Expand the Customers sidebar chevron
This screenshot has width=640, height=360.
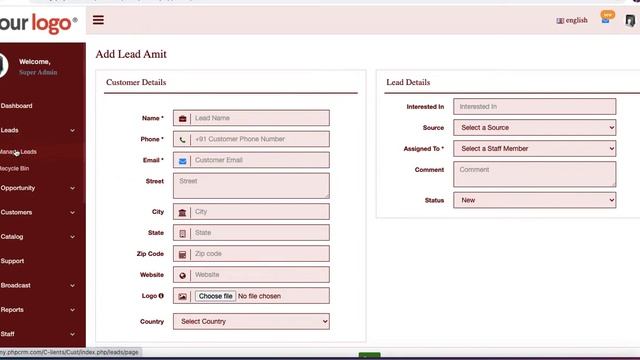pyautogui.click(x=72, y=213)
